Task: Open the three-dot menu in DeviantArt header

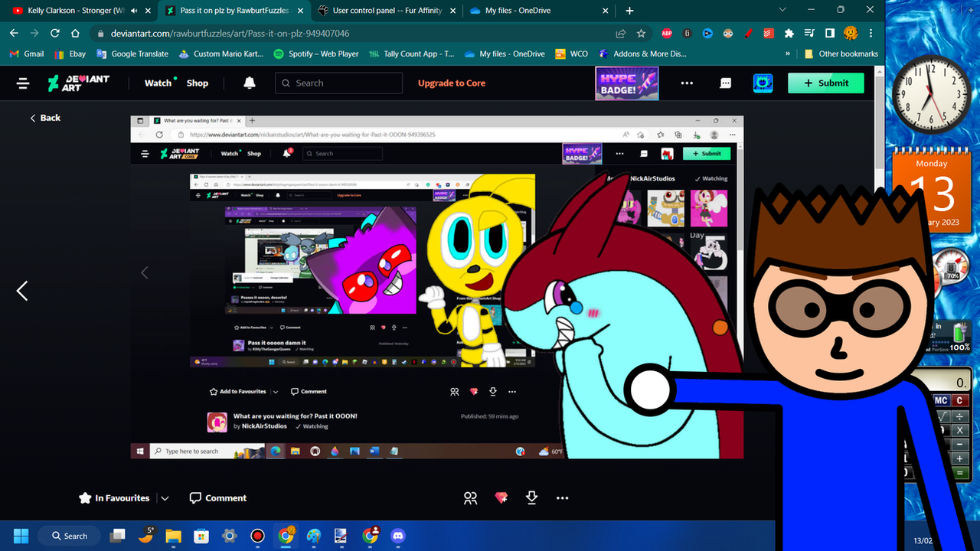Action: [687, 83]
